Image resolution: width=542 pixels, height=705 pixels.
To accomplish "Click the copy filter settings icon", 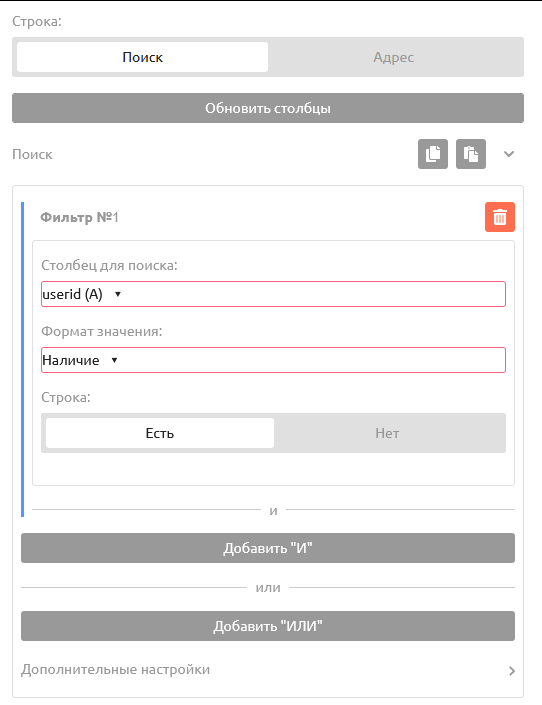I will 433,154.
